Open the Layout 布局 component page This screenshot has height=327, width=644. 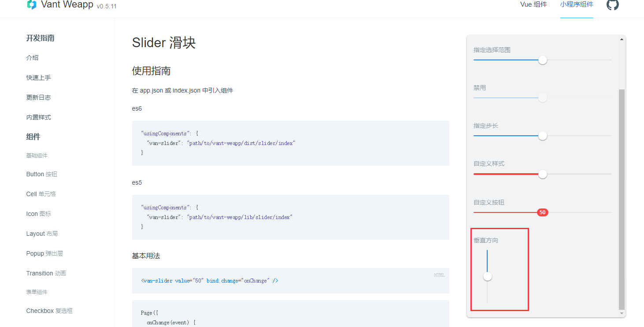pyautogui.click(x=42, y=234)
